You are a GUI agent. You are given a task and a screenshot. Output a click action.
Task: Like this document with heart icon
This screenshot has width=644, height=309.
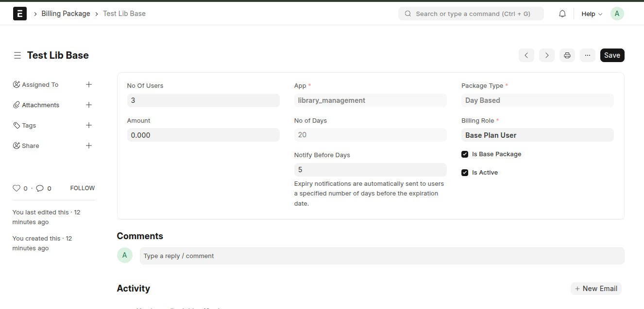click(x=17, y=188)
